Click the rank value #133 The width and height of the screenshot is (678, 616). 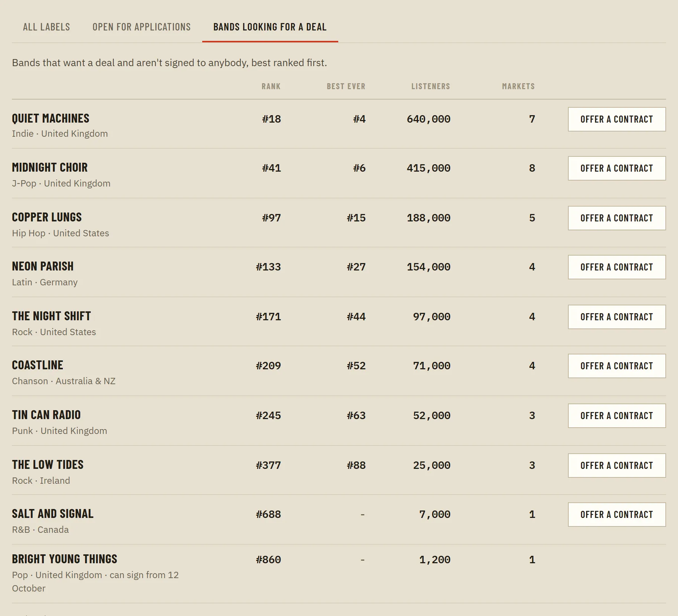coord(268,267)
